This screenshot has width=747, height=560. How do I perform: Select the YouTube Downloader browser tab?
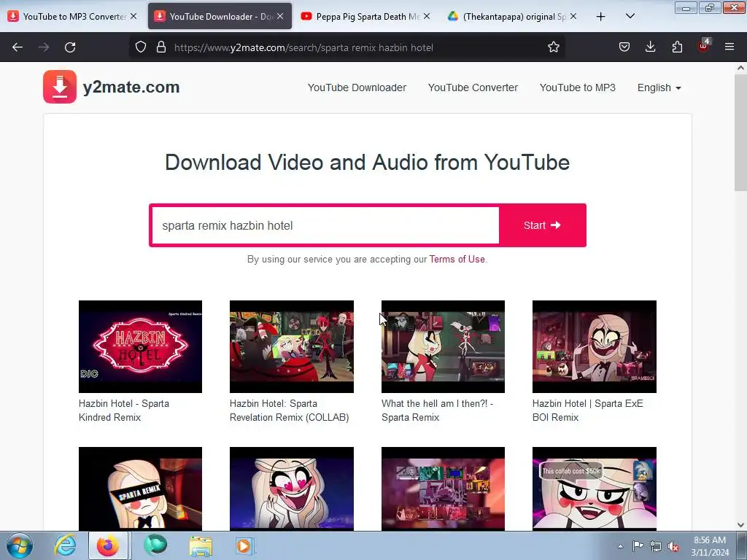220,16
